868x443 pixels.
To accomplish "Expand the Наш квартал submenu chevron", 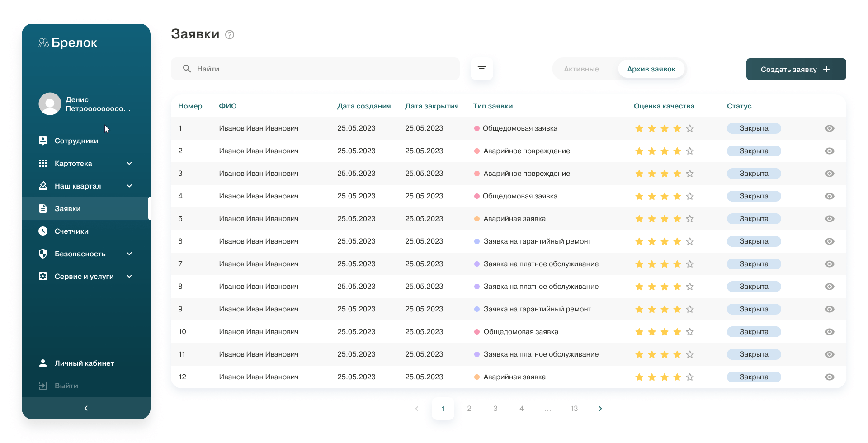I will pos(129,186).
